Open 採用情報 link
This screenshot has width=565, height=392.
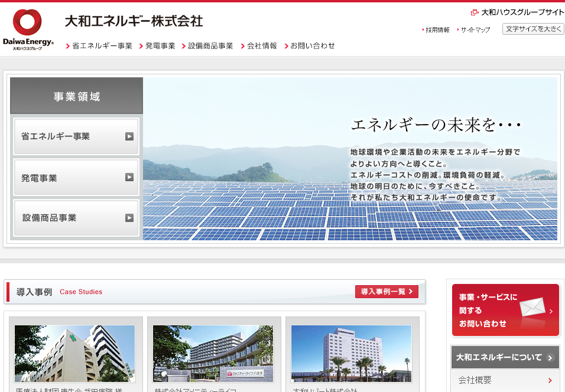coord(437,30)
